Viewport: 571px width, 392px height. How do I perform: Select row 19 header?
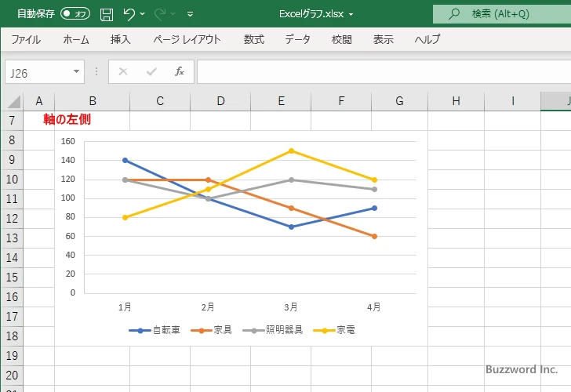pyautogui.click(x=12, y=356)
